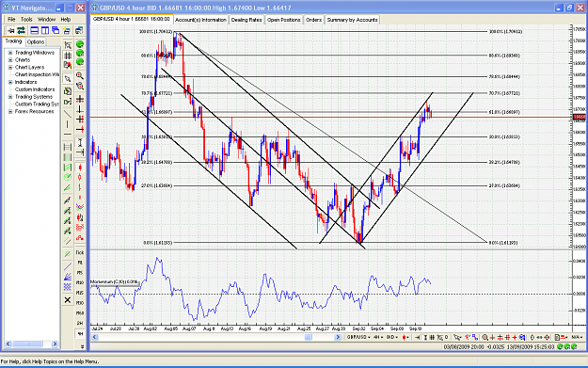The image size is (588, 368).
Task: Click the red candlestick chart type icon
Action: 80,167
